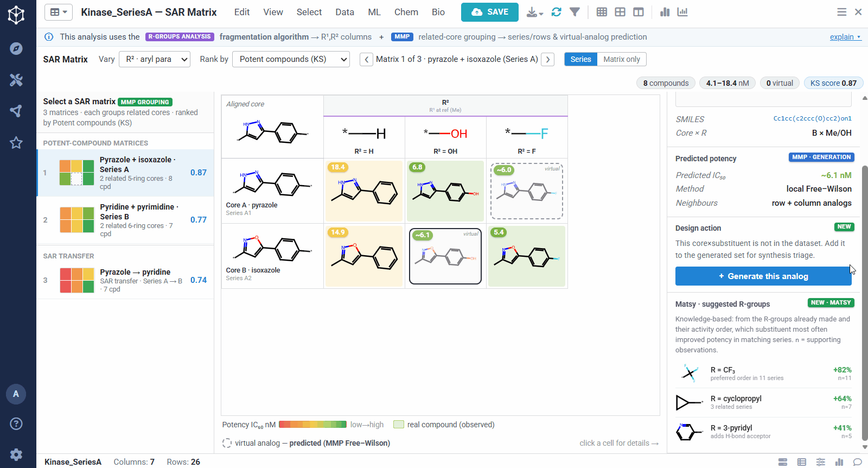Viewport: 868px width, 468px height.
Task: Open favorites star icon in sidebar
Action: pos(16,143)
